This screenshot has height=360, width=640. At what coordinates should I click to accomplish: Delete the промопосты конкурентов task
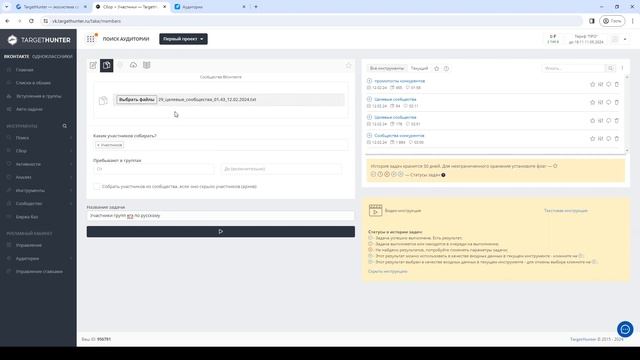pyautogui.click(x=617, y=84)
